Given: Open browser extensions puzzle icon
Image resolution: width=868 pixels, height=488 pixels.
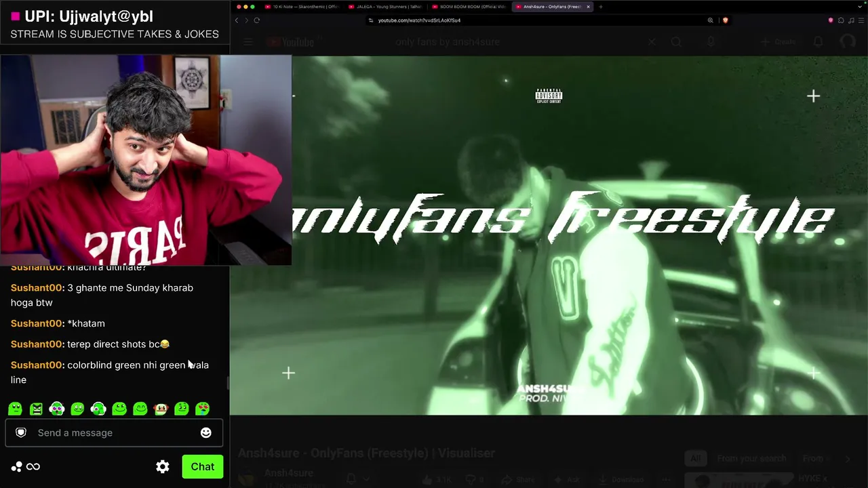Looking at the screenshot, I should [x=841, y=20].
